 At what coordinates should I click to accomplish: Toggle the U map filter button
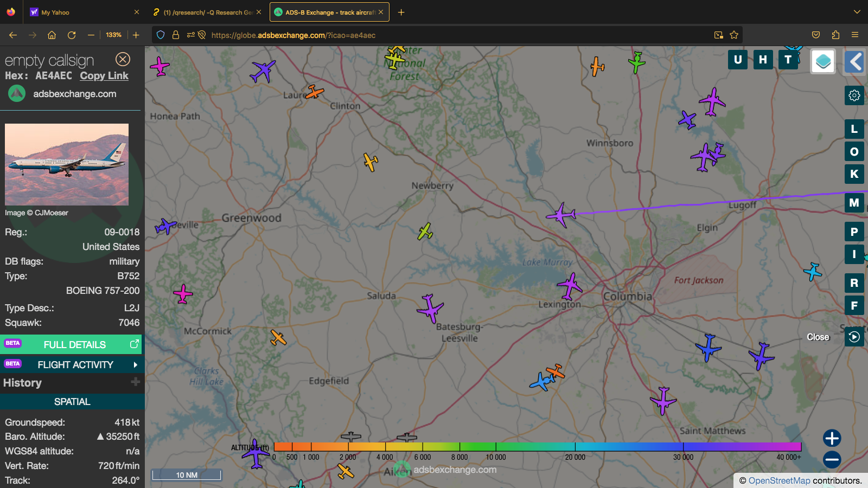(738, 60)
